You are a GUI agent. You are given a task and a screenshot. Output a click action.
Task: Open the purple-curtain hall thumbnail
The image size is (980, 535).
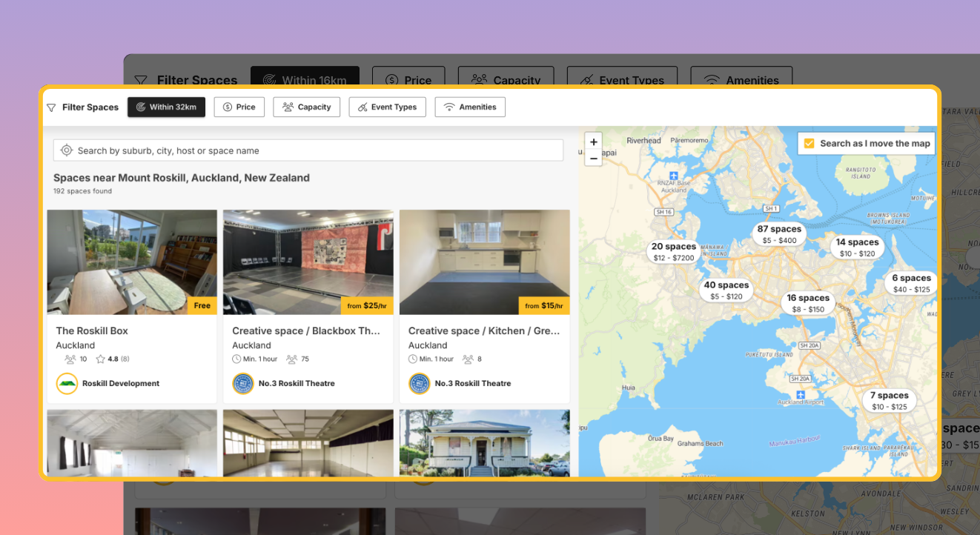(308, 443)
